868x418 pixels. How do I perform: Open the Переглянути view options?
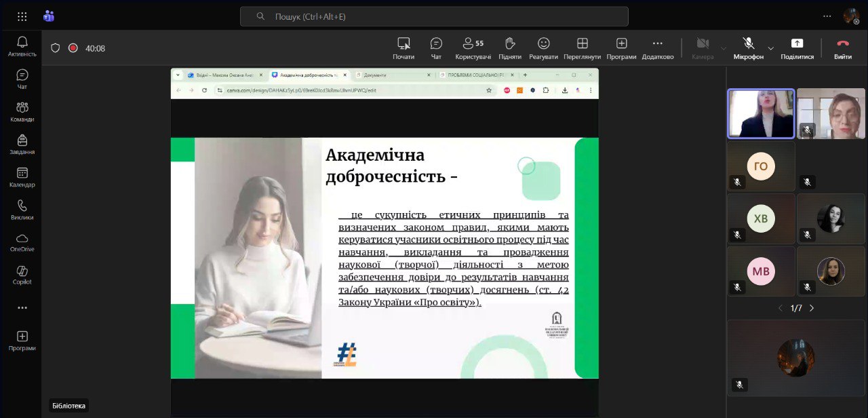click(582, 47)
